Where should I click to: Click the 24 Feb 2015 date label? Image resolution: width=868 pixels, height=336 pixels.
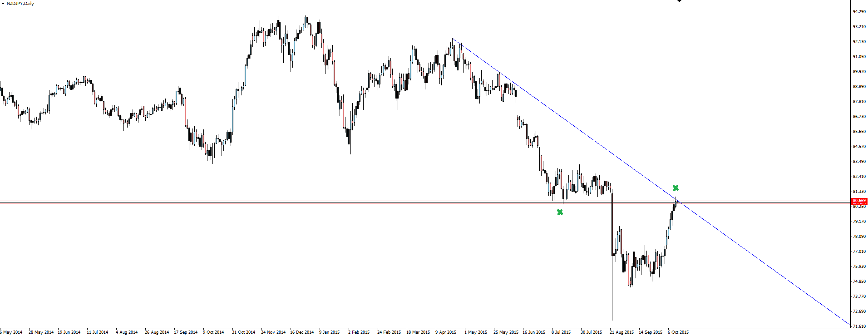(389, 332)
